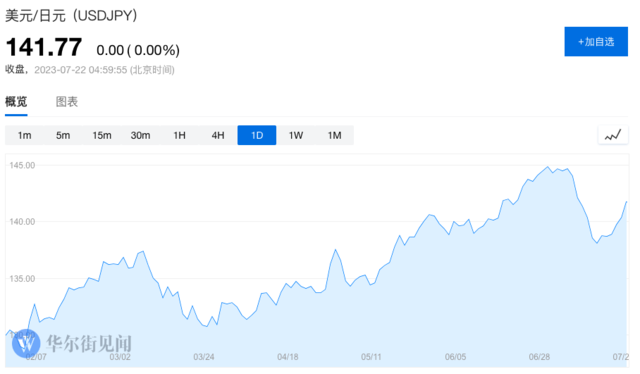Click the 06/28 date marker on the axis
Screen dimensions: 640x374
pyautogui.click(x=539, y=357)
